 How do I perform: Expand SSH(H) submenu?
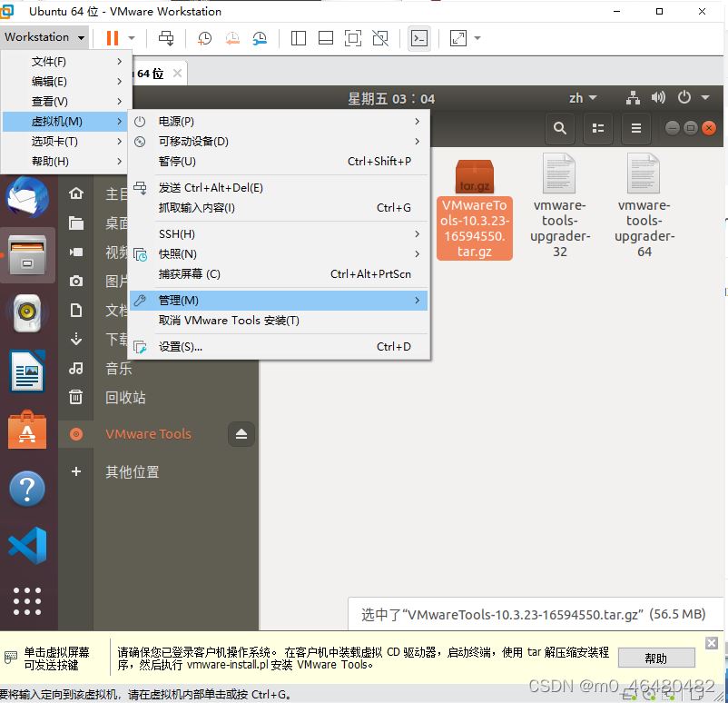(279, 233)
